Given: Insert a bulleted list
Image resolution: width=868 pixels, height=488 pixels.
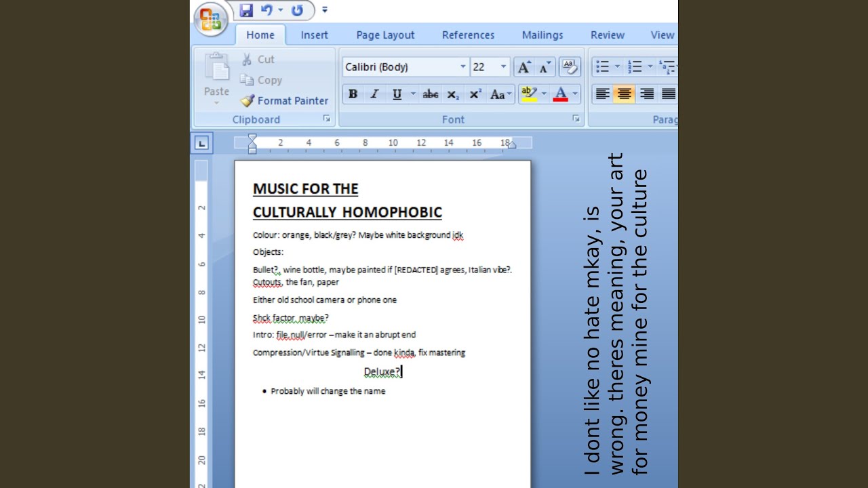Looking at the screenshot, I should (602, 66).
